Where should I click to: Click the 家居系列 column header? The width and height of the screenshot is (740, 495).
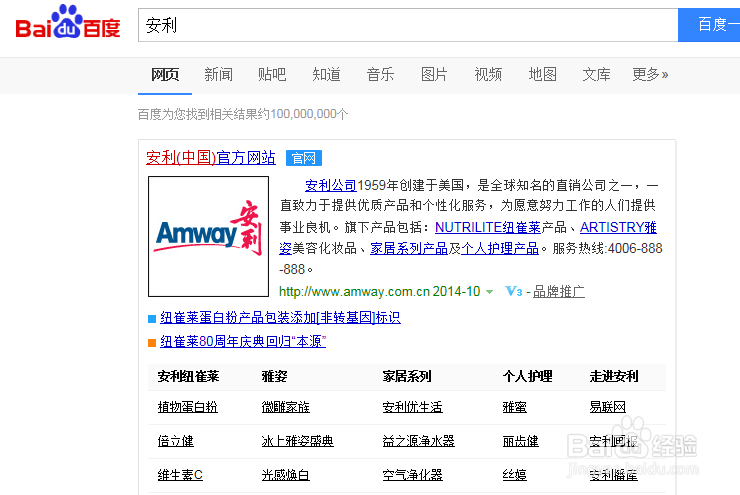pyautogui.click(x=407, y=377)
